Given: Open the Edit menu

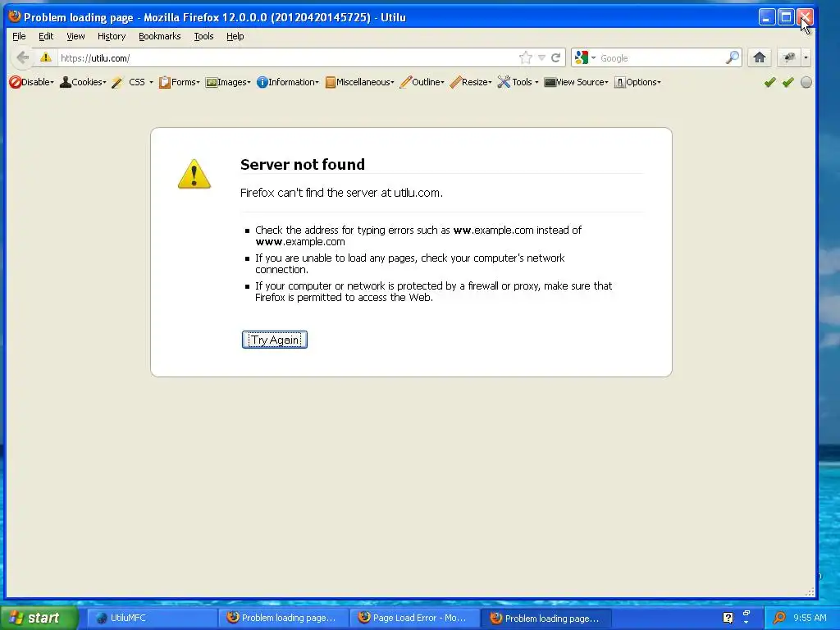Looking at the screenshot, I should (46, 36).
